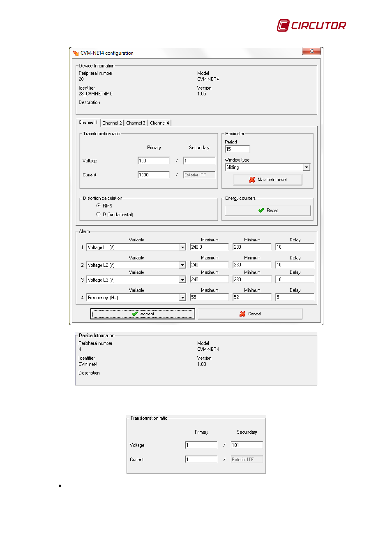This screenshot has width=392, height=555.
Task: Click alarm 1 Maximum field 240,3
Action: point(209,247)
